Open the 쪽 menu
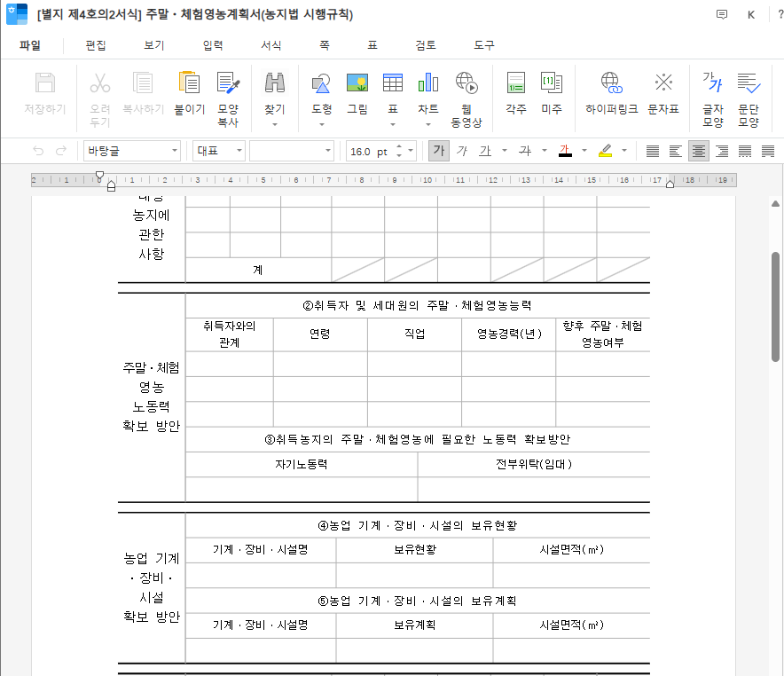This screenshot has height=676, width=784. [325, 45]
